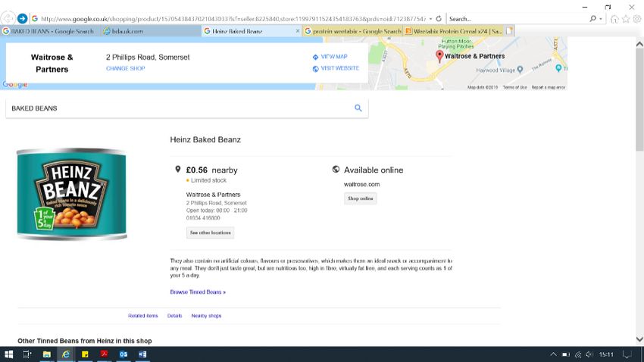644x362 pixels.
Task: Click the VIEW MAP link
Action: 334,57
